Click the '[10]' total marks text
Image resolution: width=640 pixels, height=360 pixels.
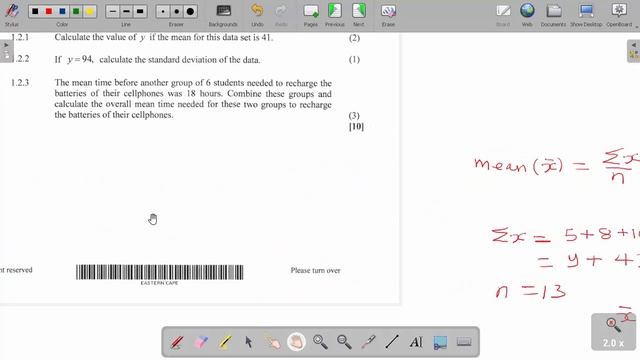[356, 127]
